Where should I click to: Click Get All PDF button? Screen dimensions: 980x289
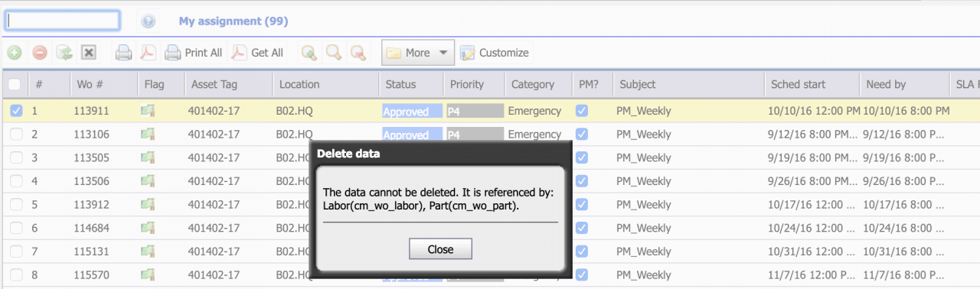pyautogui.click(x=258, y=53)
